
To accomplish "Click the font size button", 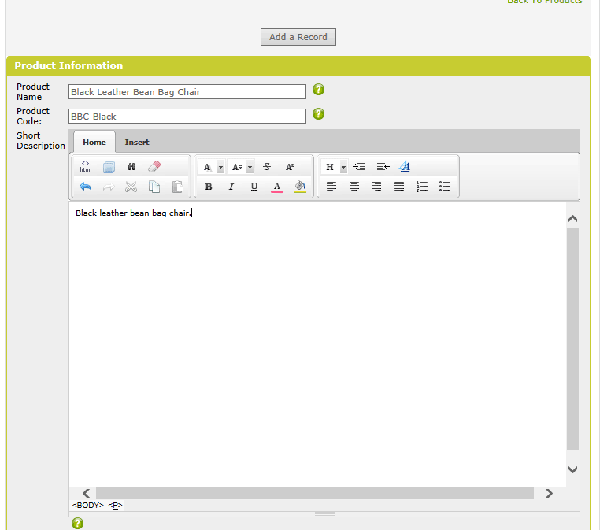I will (237, 167).
